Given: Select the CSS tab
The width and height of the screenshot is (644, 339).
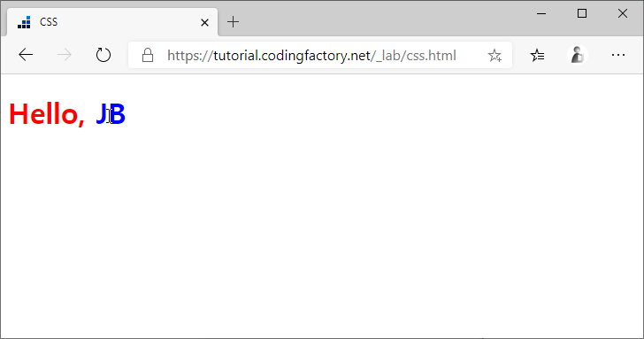Looking at the screenshot, I should [112, 22].
